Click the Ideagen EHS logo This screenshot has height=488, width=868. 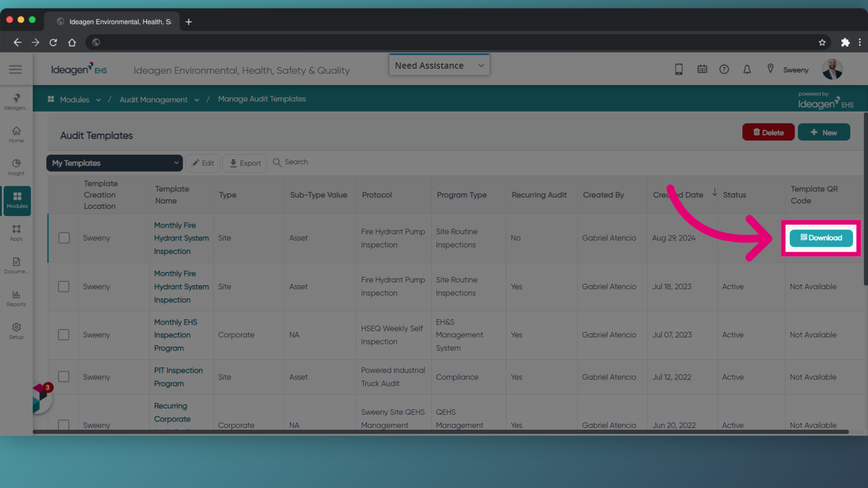point(79,69)
